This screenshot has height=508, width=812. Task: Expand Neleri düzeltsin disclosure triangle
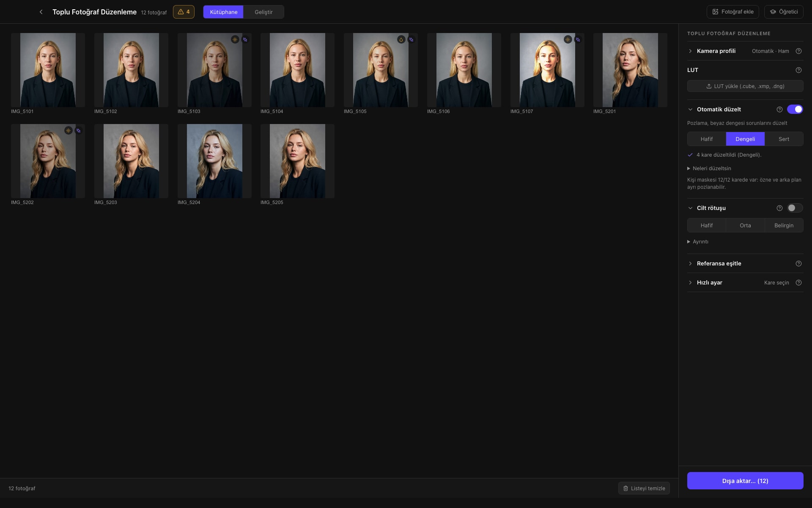pos(689,168)
